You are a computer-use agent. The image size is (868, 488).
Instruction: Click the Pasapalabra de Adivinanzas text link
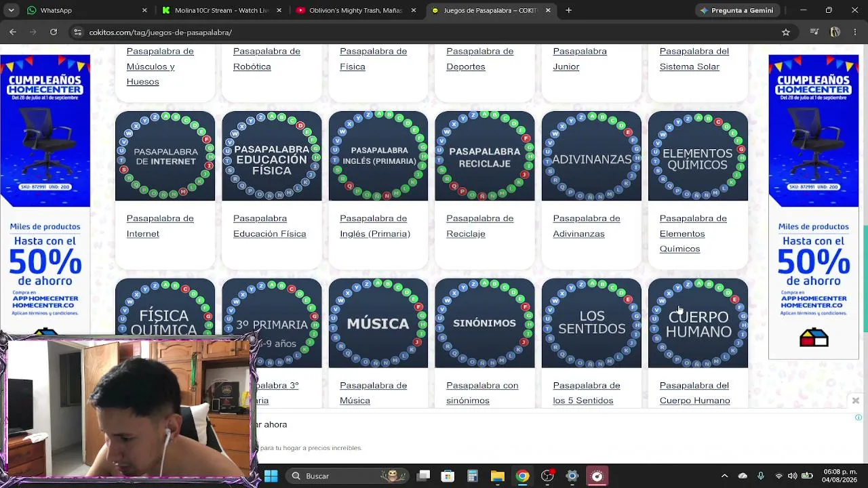click(587, 226)
